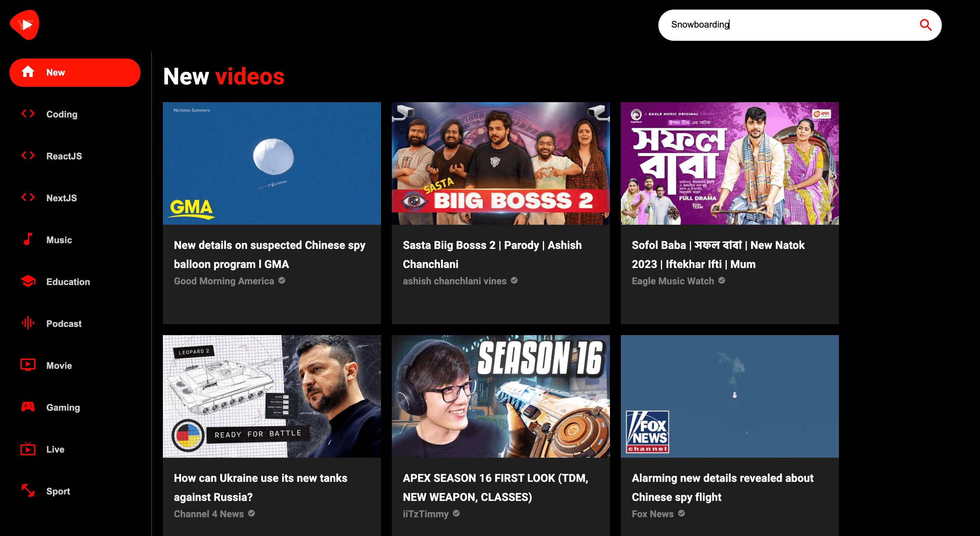Select the New home icon
Screen dimensions: 980x536
pyautogui.click(x=28, y=72)
